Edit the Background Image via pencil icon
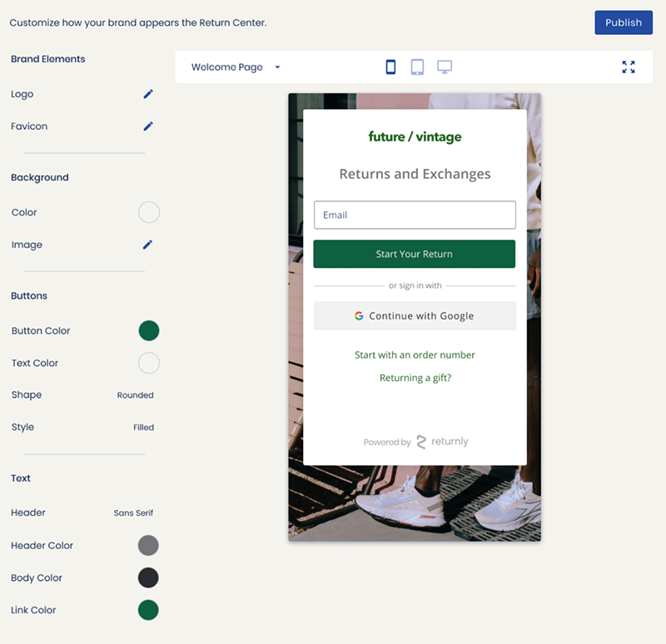The width and height of the screenshot is (666, 644). tap(148, 245)
